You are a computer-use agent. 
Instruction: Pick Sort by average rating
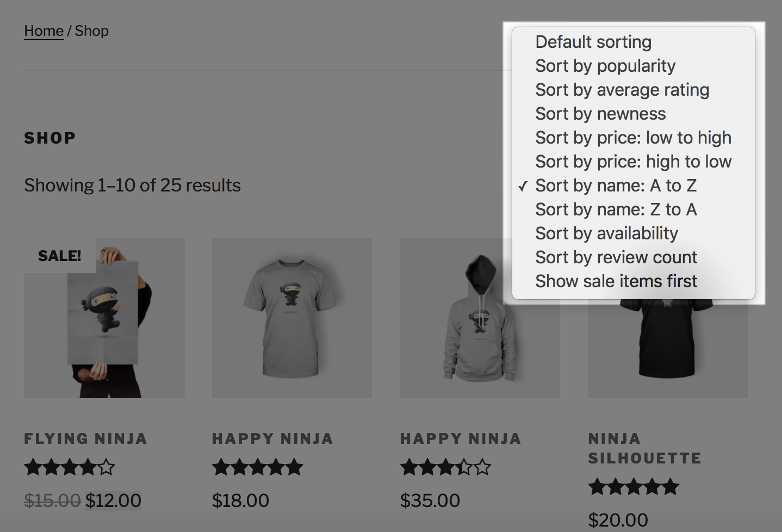pos(622,90)
